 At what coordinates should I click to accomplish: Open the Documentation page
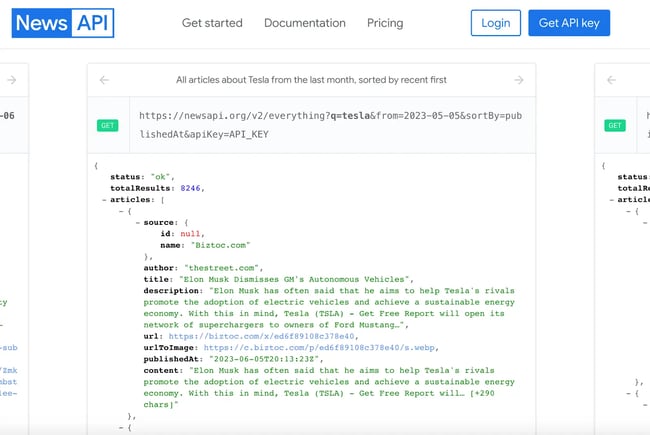pyautogui.click(x=305, y=23)
